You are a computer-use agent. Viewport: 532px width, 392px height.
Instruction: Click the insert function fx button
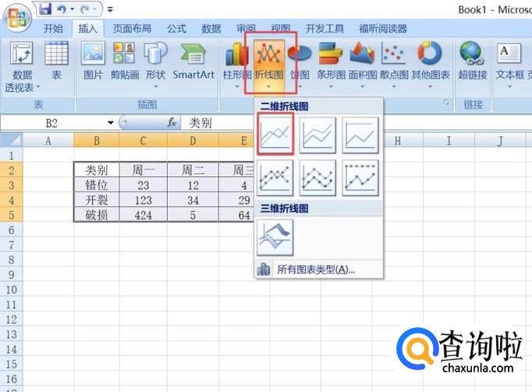(172, 123)
